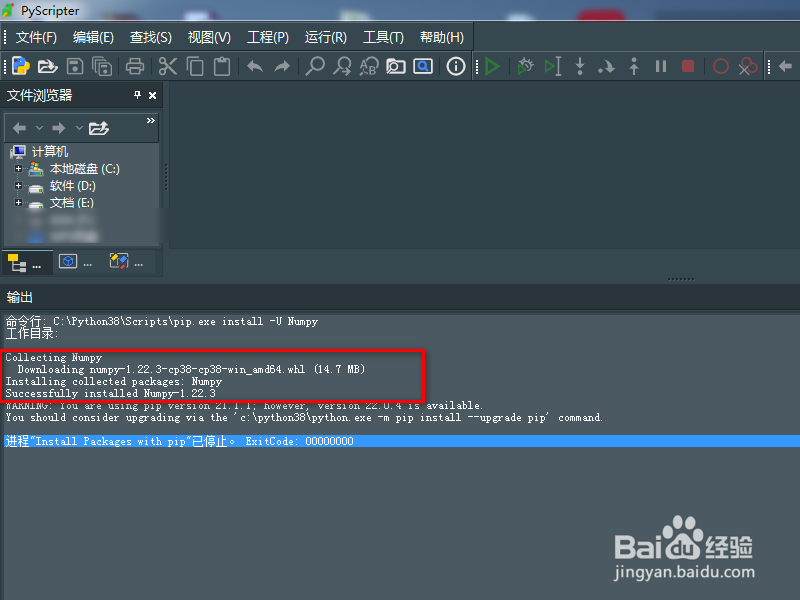The image size is (800, 600).
Task: Click the blue search window icon
Action: coord(423,66)
